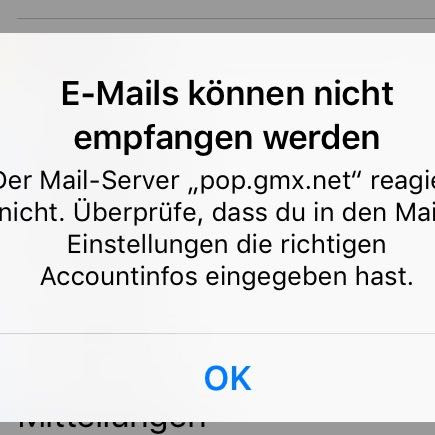Click the word "Einstellungen" in the message

[148, 245]
